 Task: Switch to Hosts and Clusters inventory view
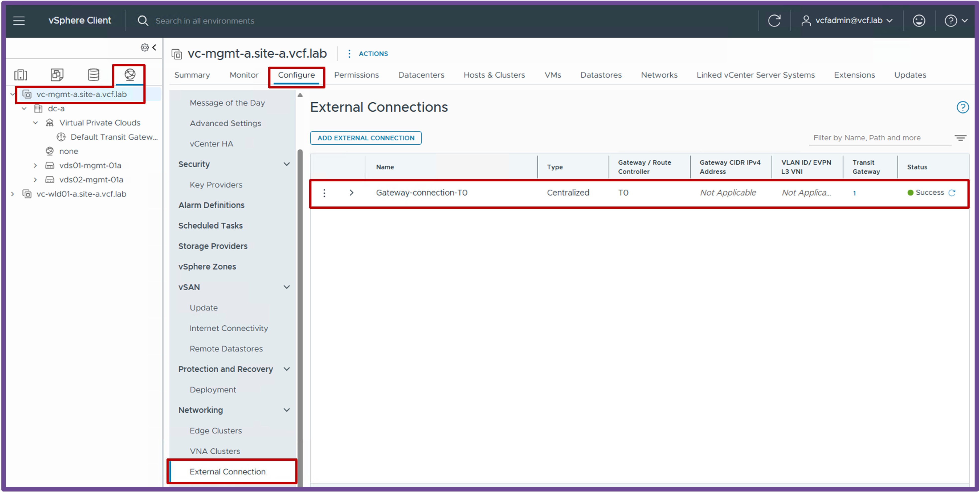[21, 75]
